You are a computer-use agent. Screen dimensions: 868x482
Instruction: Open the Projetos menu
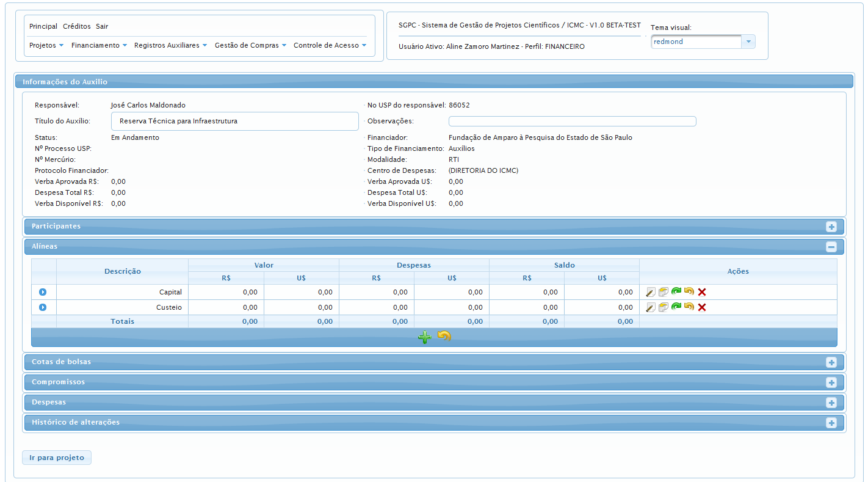[46, 45]
